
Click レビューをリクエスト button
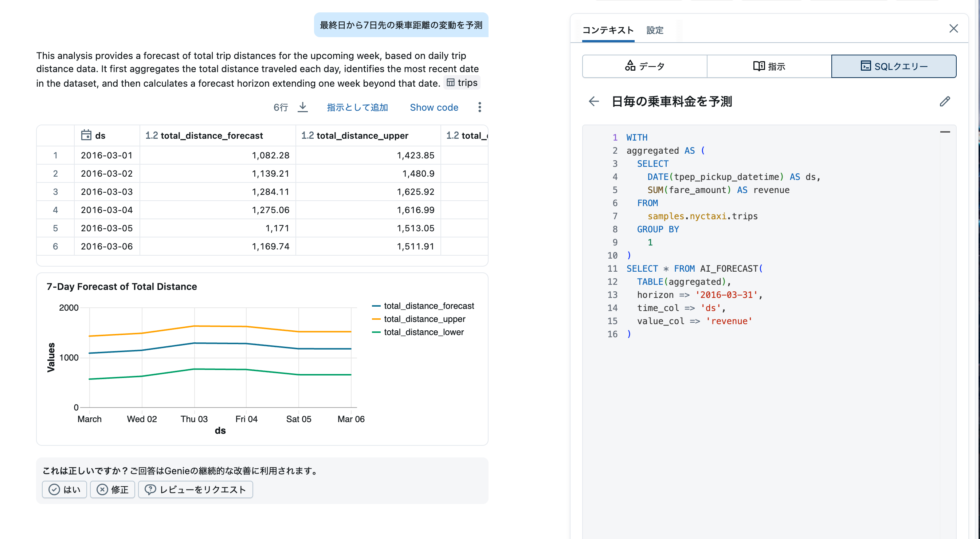click(x=195, y=489)
